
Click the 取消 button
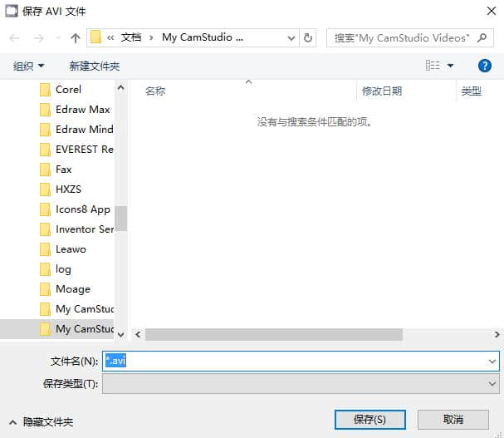[x=453, y=420]
